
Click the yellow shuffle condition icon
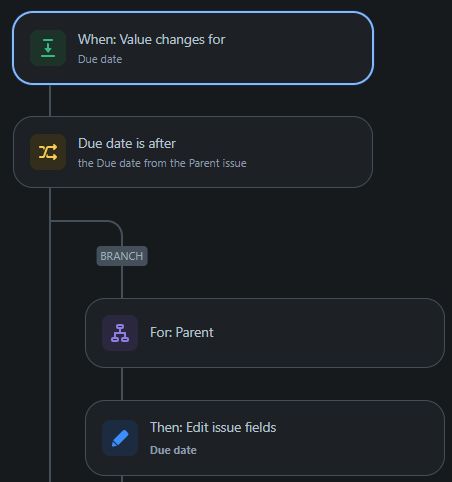click(48, 152)
